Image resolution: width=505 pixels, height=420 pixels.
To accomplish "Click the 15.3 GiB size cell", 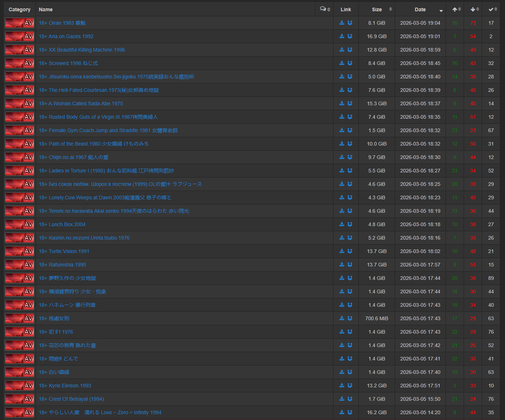I will tap(377, 103).
